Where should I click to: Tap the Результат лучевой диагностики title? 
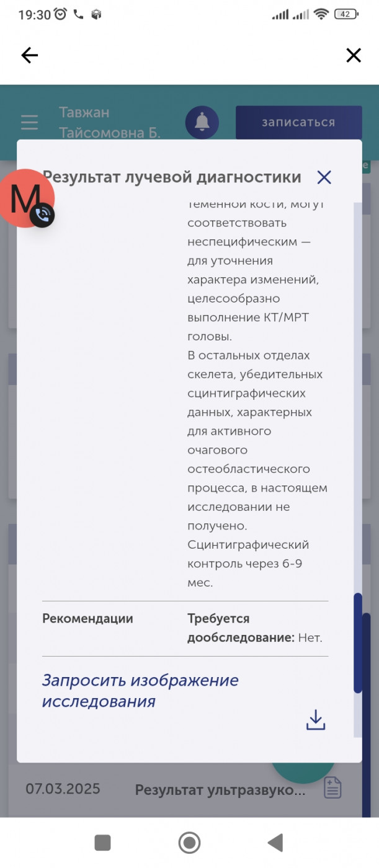pos(172,177)
